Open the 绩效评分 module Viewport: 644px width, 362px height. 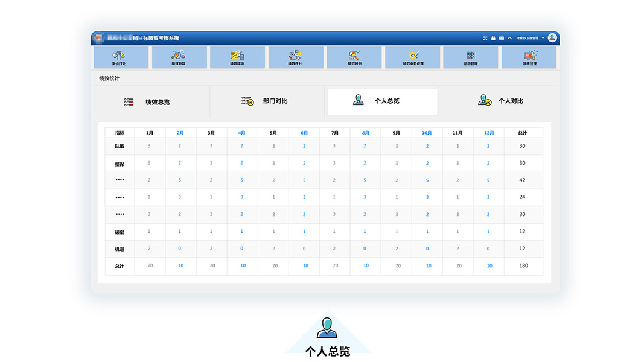[296, 57]
